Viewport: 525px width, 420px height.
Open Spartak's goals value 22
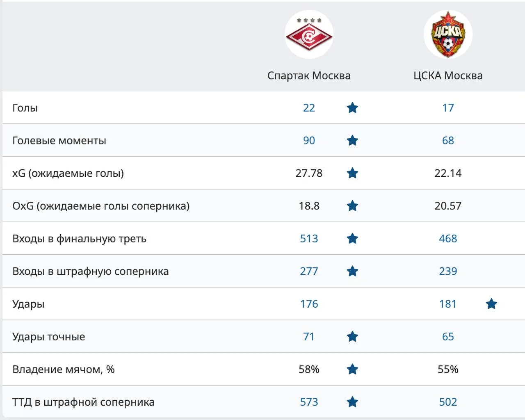click(309, 108)
